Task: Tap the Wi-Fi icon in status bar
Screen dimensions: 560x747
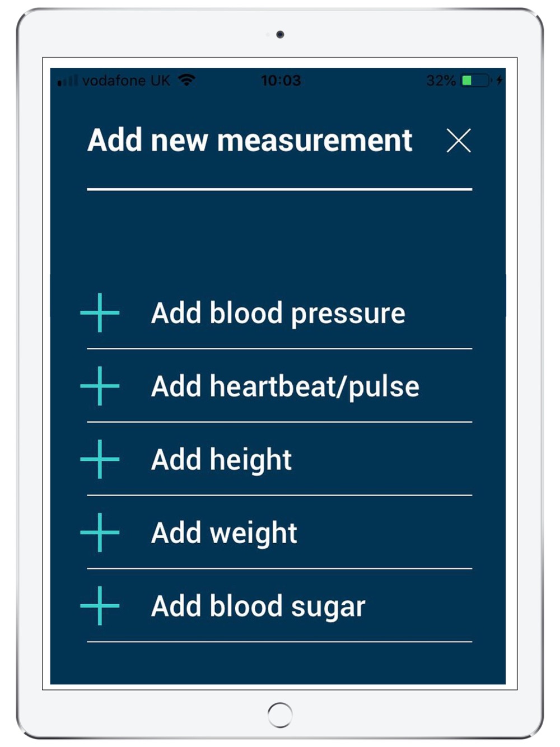Action: (186, 80)
